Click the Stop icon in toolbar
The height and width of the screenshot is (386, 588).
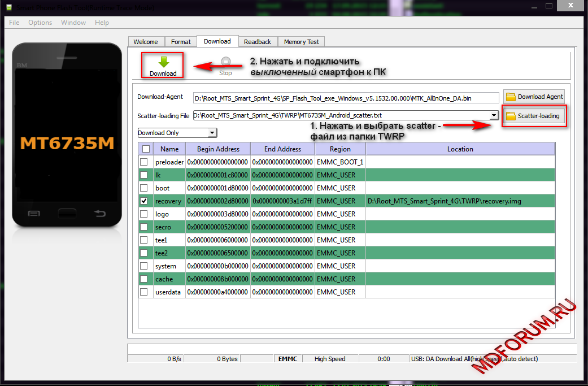click(x=225, y=62)
